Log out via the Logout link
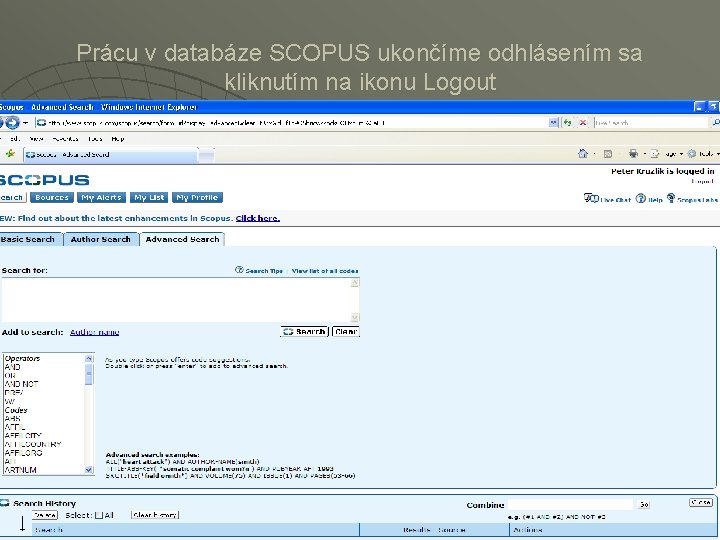720x540 pixels. pos(702,181)
